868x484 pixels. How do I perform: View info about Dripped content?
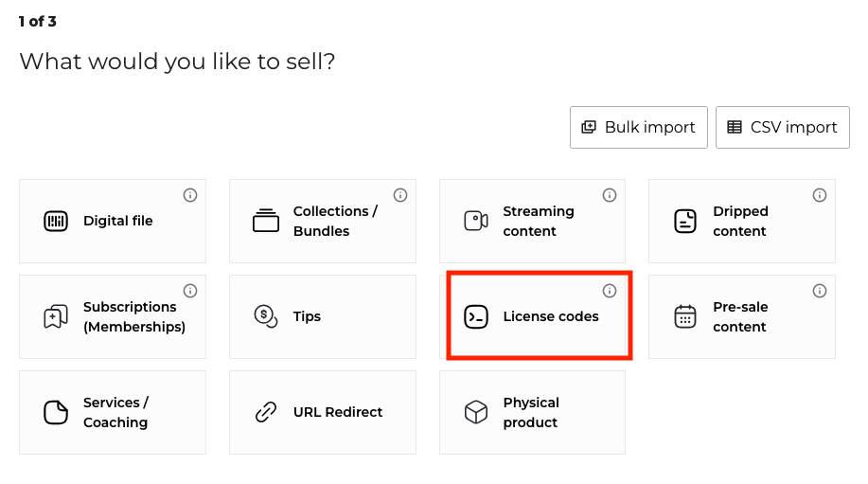coord(820,195)
